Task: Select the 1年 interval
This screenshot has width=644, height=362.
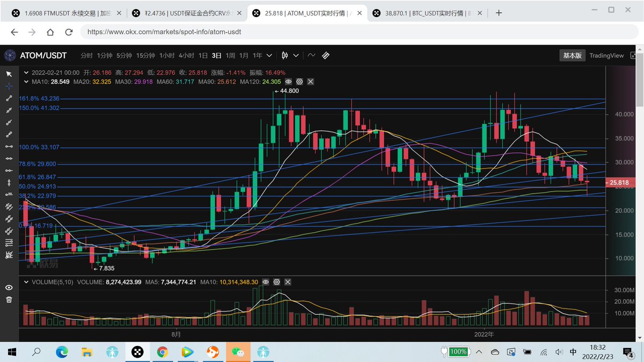Action: point(258,55)
